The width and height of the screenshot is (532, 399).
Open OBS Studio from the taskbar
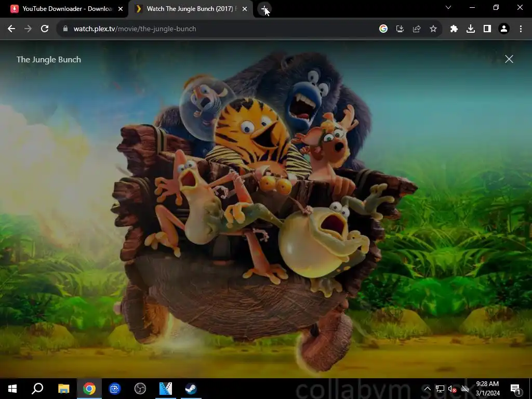click(140, 389)
